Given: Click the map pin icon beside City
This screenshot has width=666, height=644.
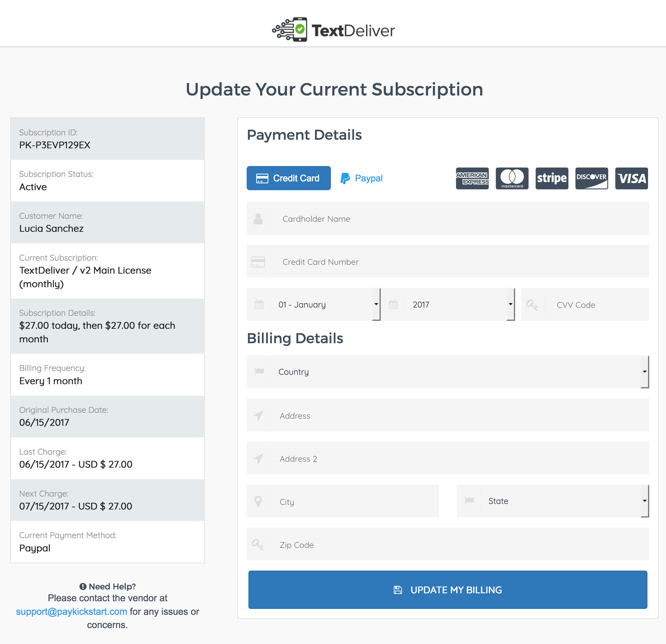Looking at the screenshot, I should [x=258, y=501].
